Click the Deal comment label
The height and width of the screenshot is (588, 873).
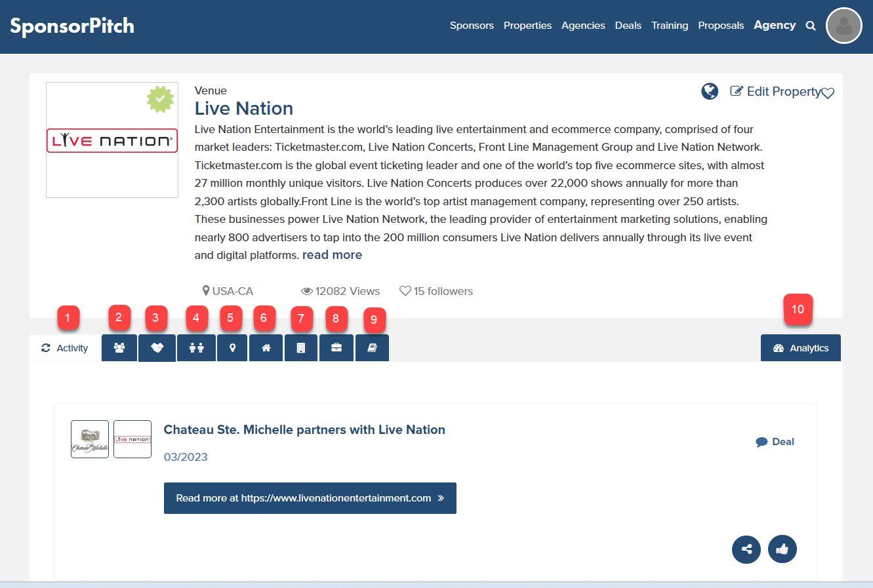775,442
